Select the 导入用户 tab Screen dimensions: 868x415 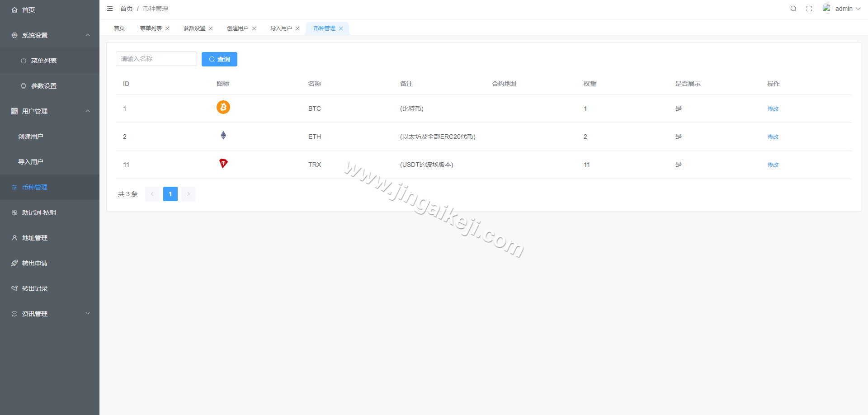point(281,28)
